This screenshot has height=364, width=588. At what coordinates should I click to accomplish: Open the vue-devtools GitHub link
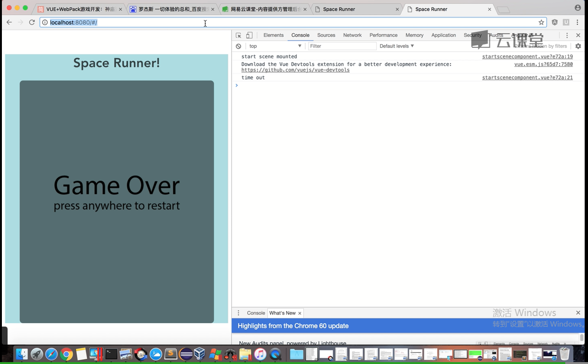coord(295,70)
